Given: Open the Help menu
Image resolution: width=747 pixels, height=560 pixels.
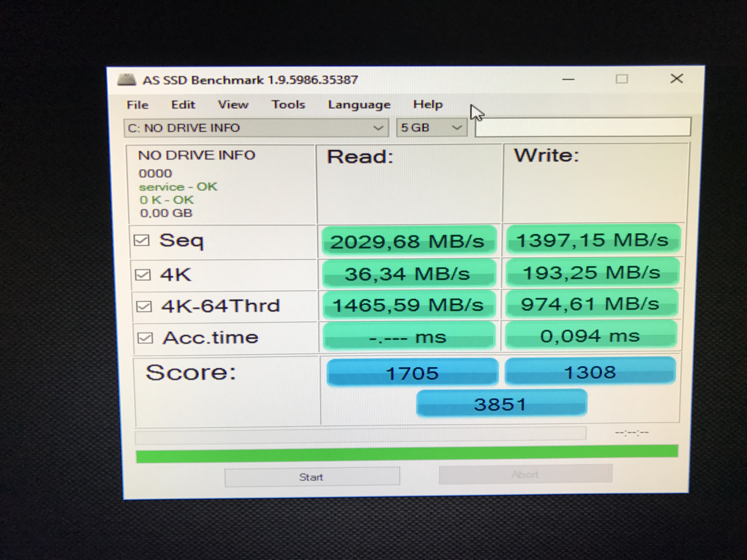Looking at the screenshot, I should [x=428, y=104].
